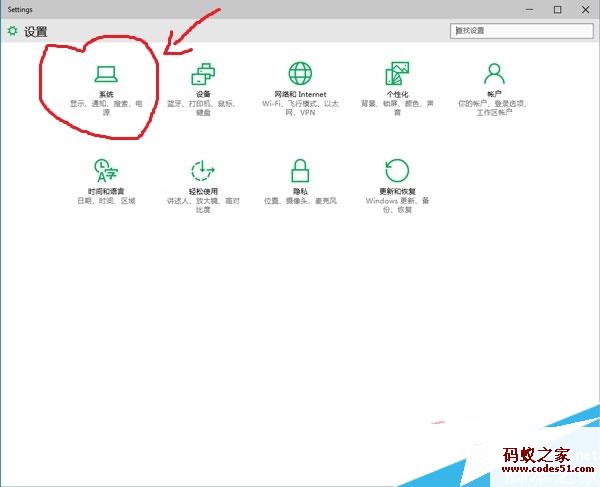Open the Personalization (个性化) picture icon

pyautogui.click(x=397, y=73)
